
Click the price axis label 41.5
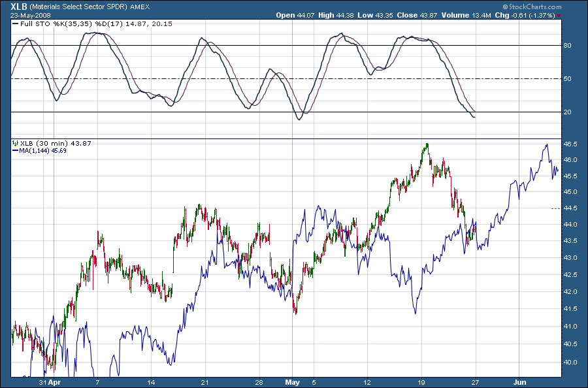pyautogui.click(x=570, y=308)
